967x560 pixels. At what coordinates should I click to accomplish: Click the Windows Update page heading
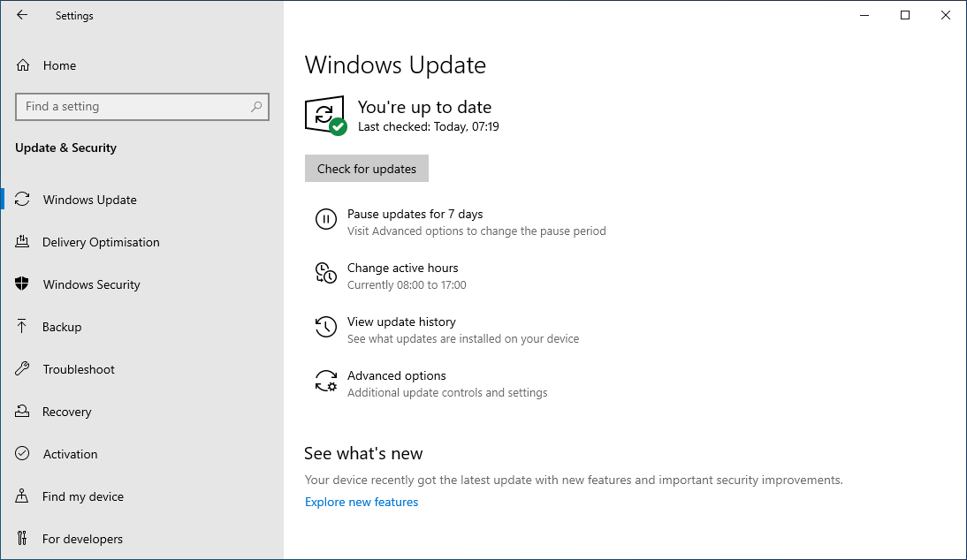click(395, 65)
